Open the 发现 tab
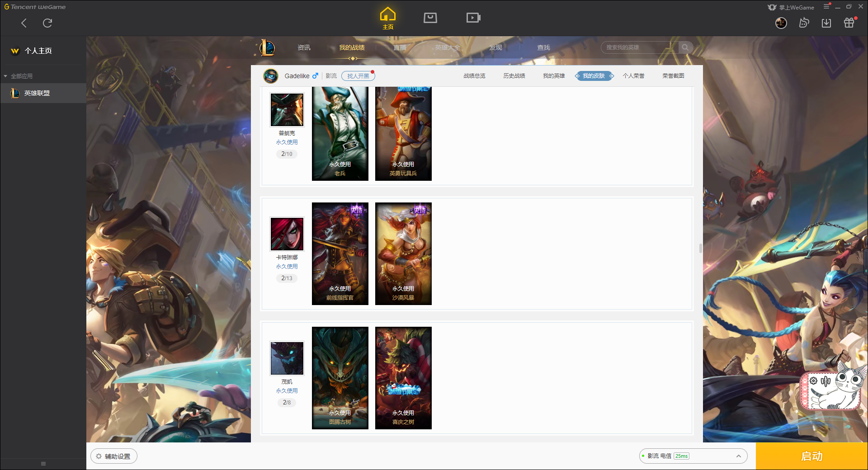This screenshot has width=868, height=470. point(495,47)
